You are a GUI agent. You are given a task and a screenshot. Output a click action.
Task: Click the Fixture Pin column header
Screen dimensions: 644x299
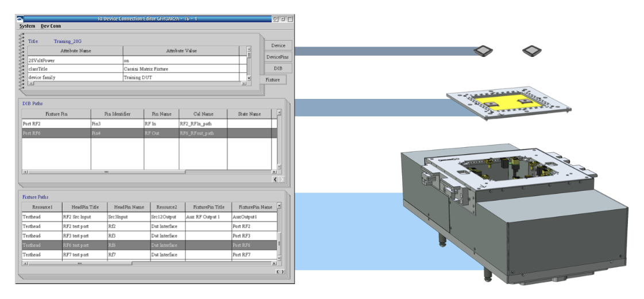click(x=56, y=114)
